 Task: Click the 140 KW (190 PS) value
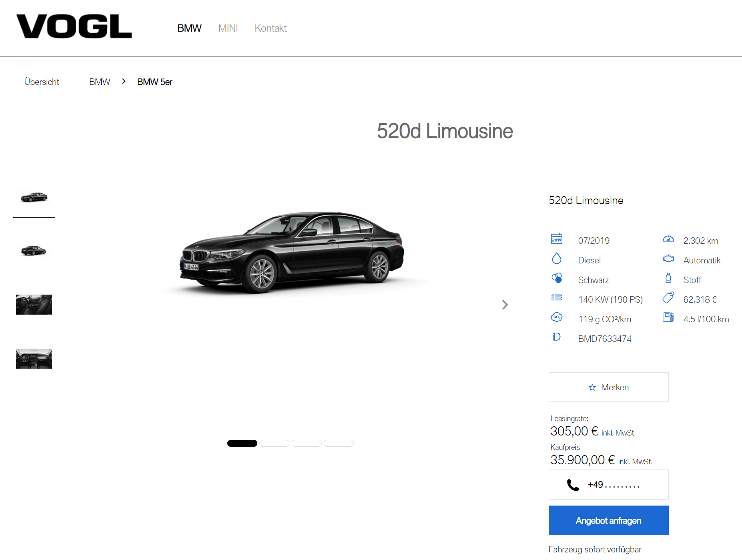tap(611, 299)
